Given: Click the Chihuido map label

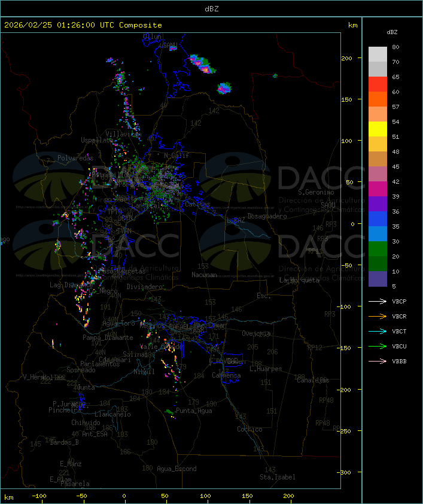Looking at the screenshot, I should [86, 423].
